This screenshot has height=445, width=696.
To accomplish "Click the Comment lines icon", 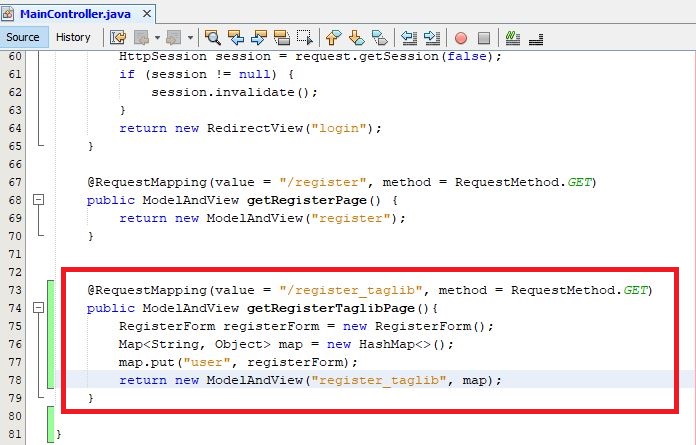I will (x=513, y=38).
